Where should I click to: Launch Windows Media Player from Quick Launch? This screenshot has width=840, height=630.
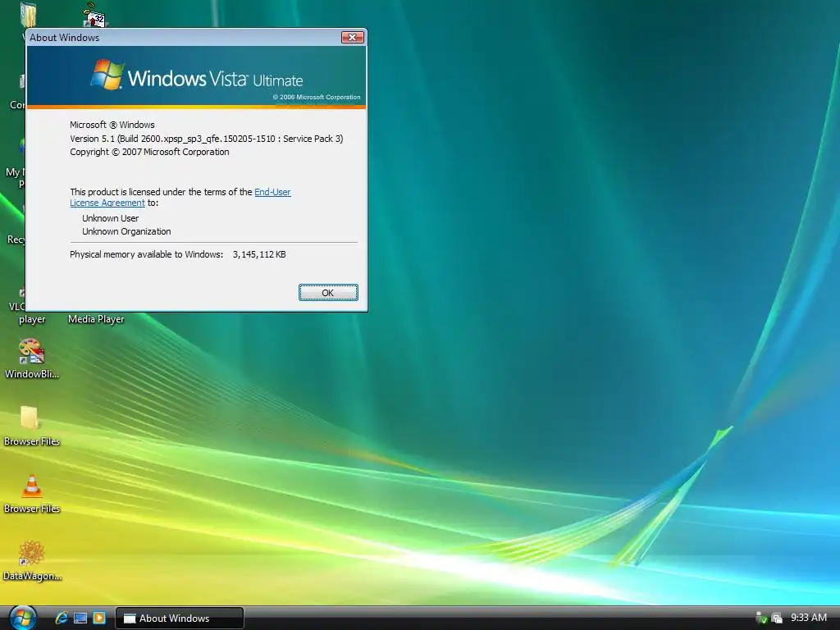point(99,618)
